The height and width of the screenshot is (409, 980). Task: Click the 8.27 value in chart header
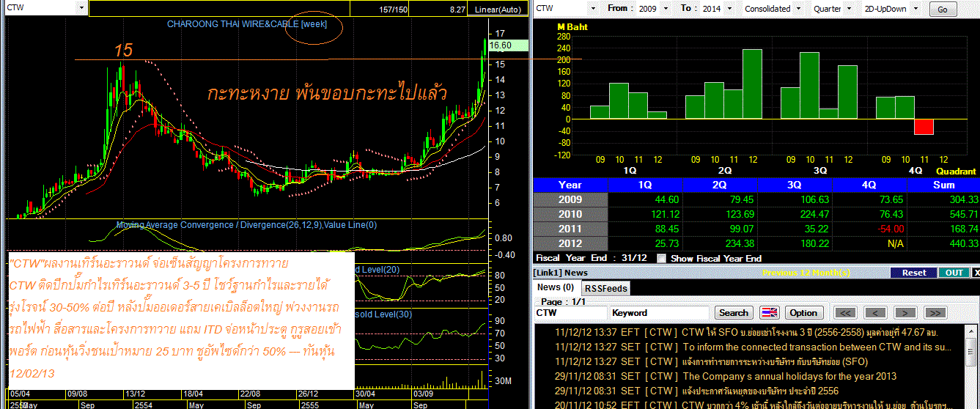click(457, 8)
